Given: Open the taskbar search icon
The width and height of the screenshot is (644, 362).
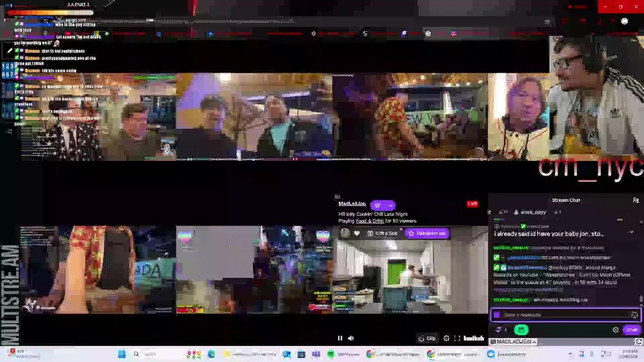Looking at the screenshot, I should click(136, 354).
